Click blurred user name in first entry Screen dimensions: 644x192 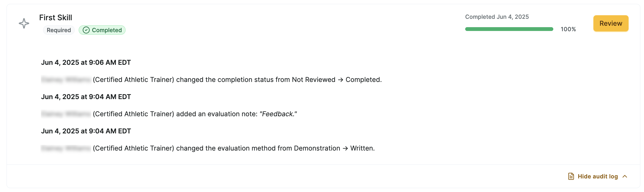coord(66,80)
